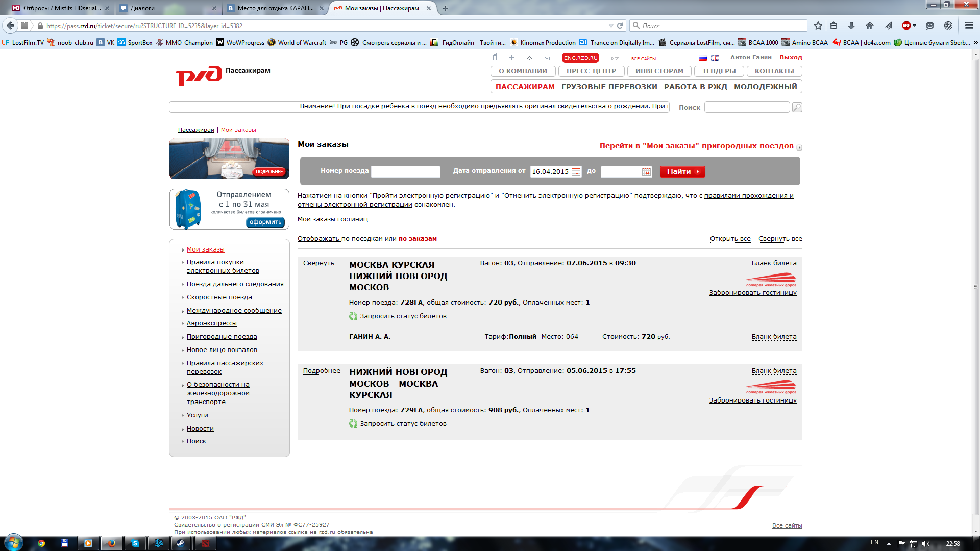Show more bookmarks with the overflow chevron
This screenshot has height=551, width=980.
976,43
